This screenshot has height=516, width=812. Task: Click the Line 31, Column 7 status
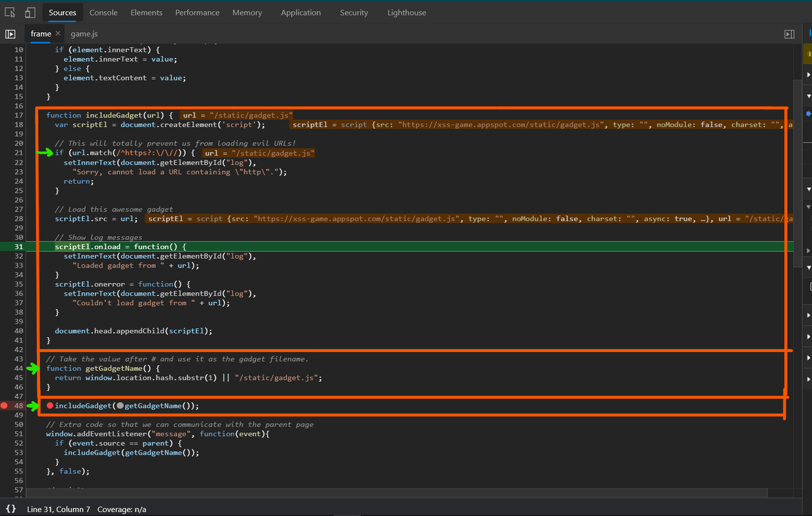click(x=59, y=510)
